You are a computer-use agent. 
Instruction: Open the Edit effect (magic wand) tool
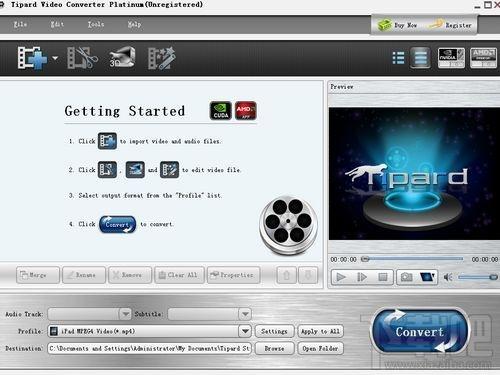click(162, 58)
